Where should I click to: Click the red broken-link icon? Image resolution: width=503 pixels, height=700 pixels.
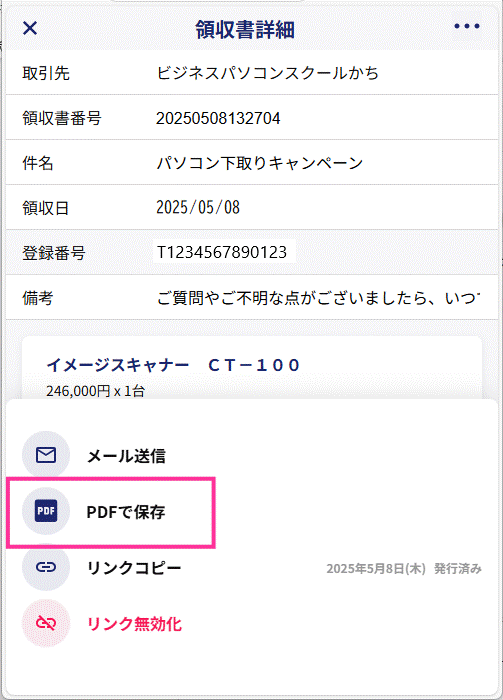(x=46, y=623)
